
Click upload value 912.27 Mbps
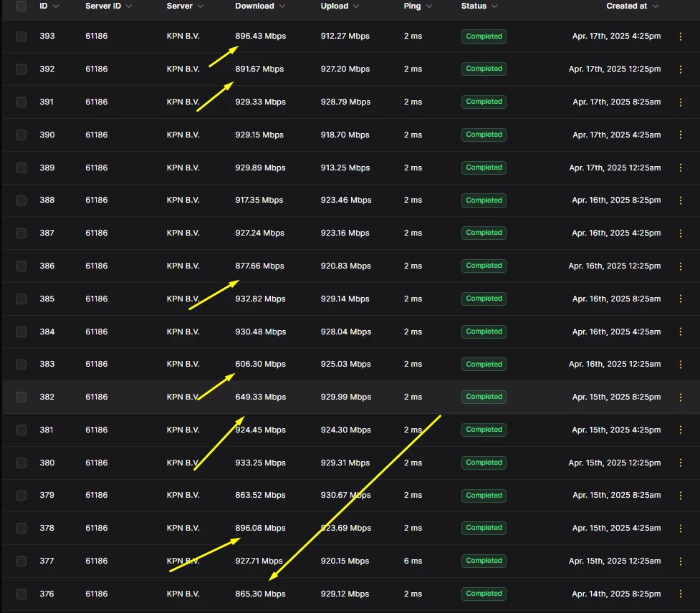(x=345, y=36)
